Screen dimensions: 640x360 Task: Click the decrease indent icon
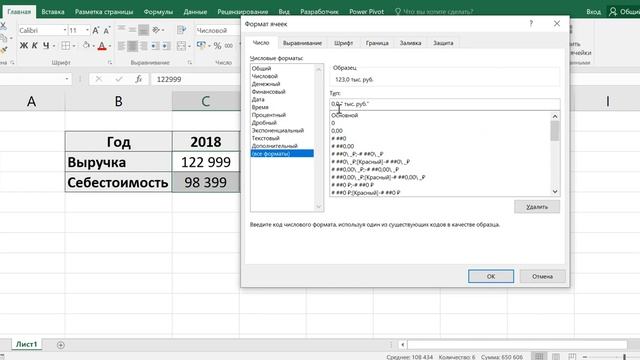tap(155, 46)
